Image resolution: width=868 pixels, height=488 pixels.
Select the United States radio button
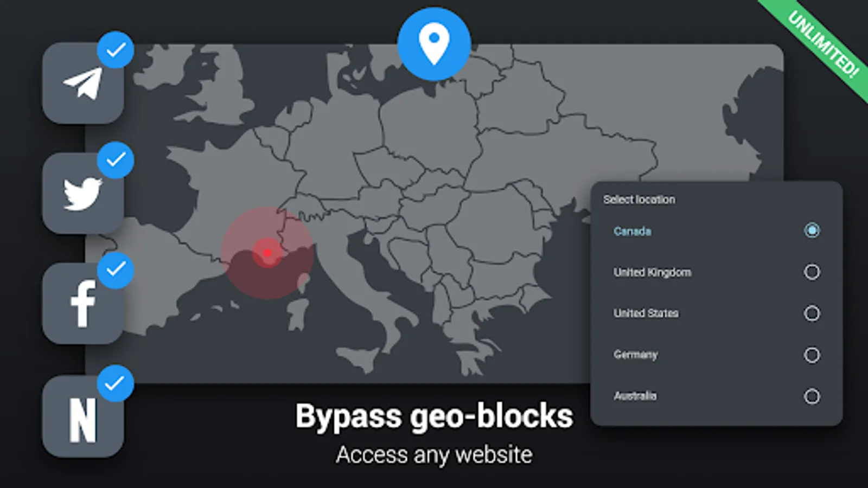812,313
